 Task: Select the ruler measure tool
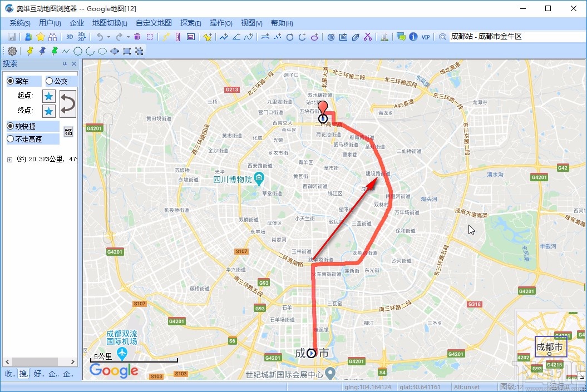pyautogui.click(x=178, y=37)
